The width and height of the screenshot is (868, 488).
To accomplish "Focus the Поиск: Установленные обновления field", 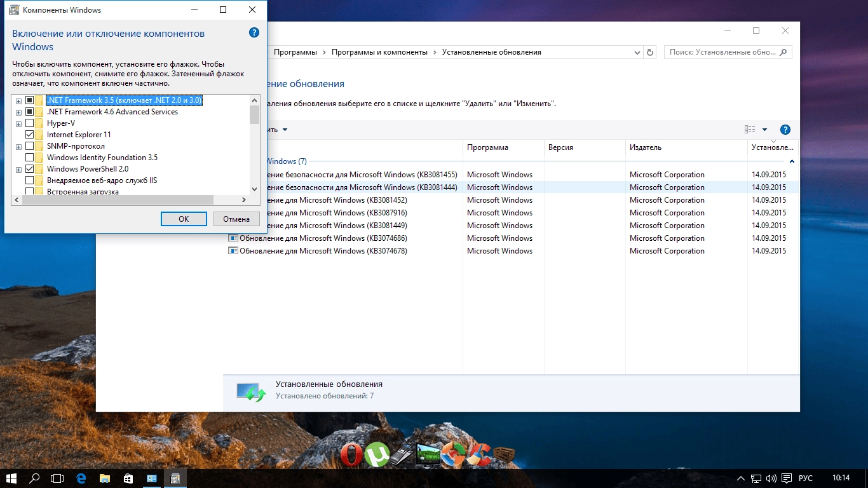I will click(728, 52).
